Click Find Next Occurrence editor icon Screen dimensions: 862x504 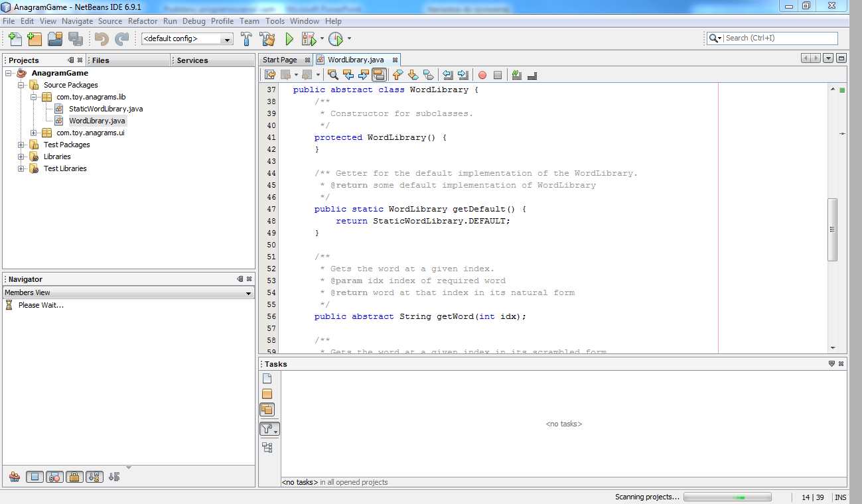364,74
